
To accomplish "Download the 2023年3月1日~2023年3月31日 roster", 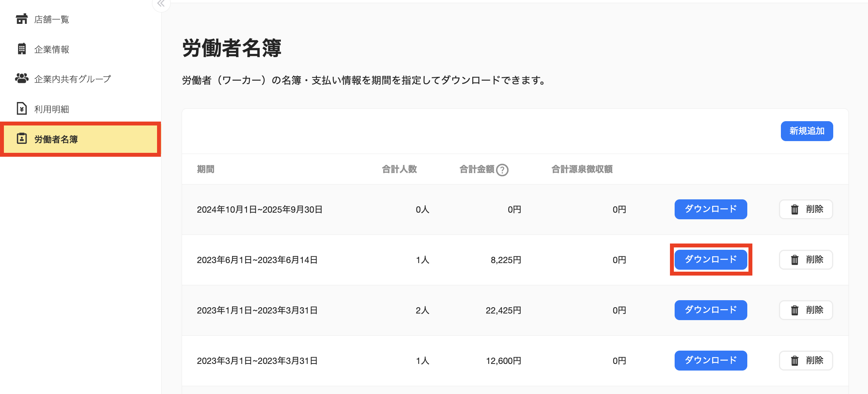I will coord(711,360).
